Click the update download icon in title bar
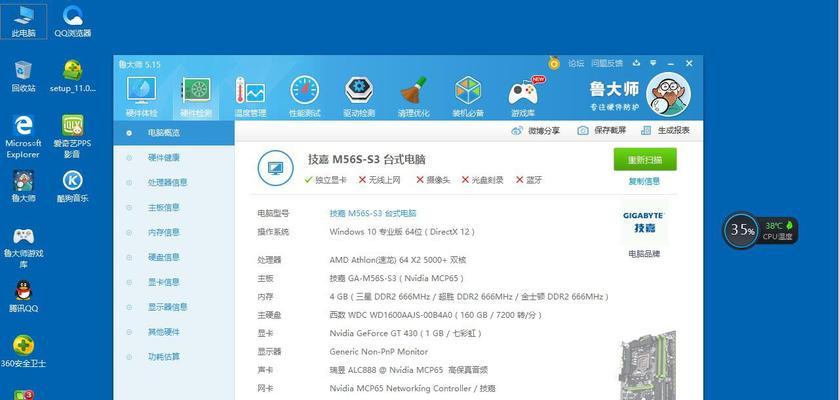The image size is (839, 400). (x=636, y=63)
